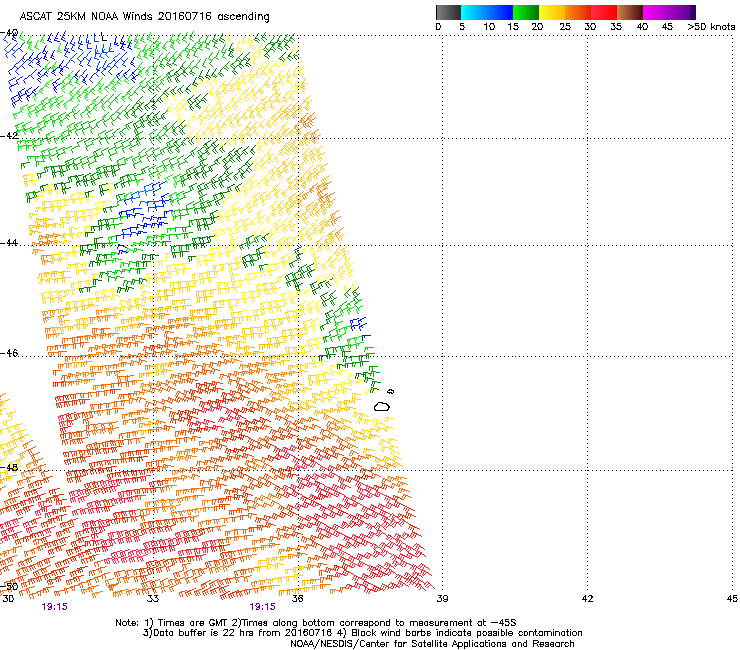The height and width of the screenshot is (650, 740).
Task: Click the green 15-20 knots color swatch
Action: (526, 12)
